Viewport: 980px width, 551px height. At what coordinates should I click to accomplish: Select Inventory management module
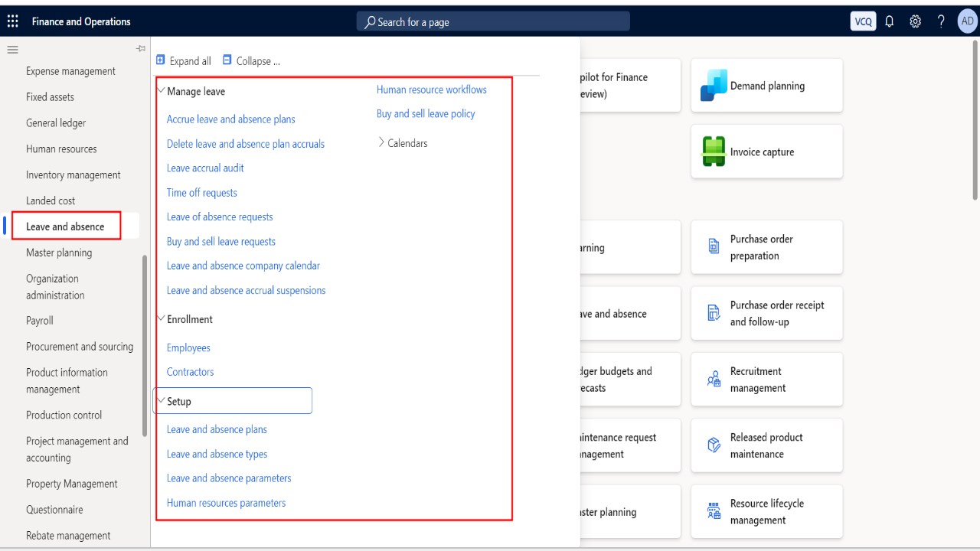tap(73, 175)
